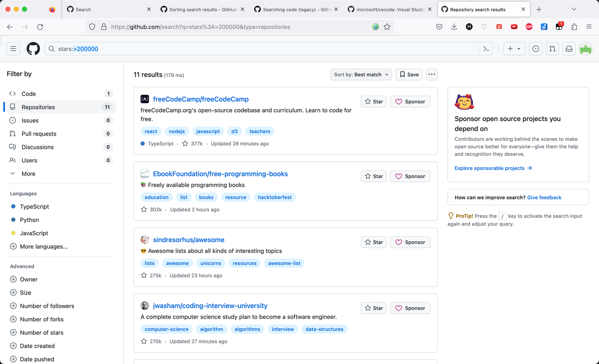Open the Sort by Best match dropdown

point(361,74)
